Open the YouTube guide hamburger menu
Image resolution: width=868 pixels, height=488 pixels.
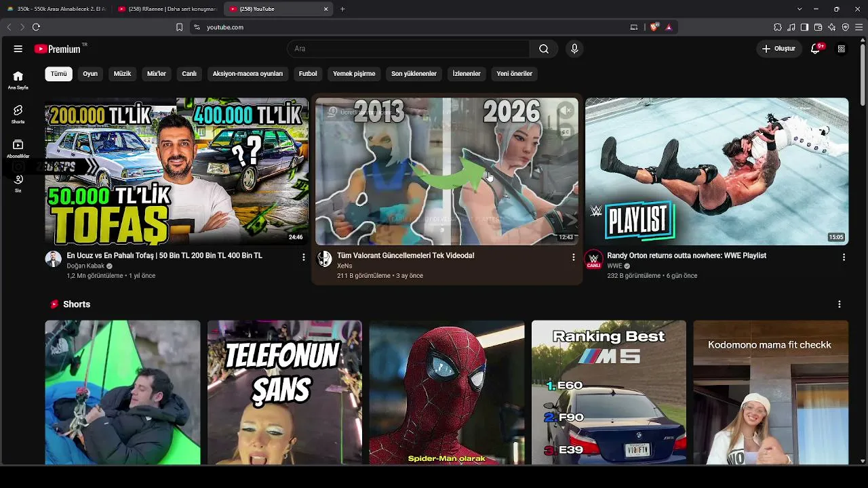tap(18, 49)
